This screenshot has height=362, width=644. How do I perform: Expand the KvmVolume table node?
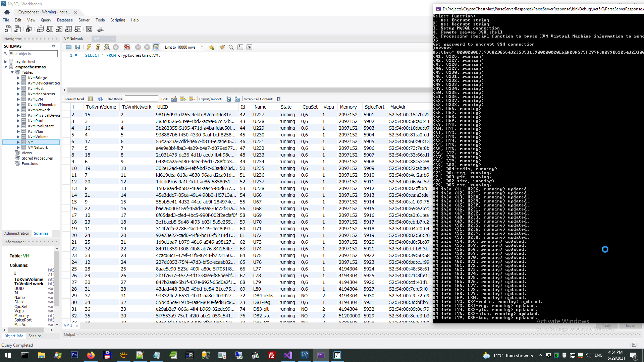(18, 137)
